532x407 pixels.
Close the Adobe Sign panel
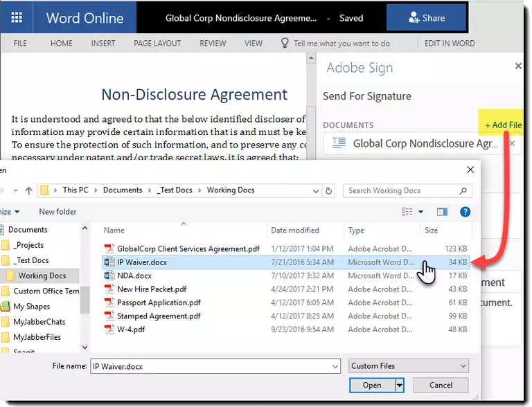point(518,66)
